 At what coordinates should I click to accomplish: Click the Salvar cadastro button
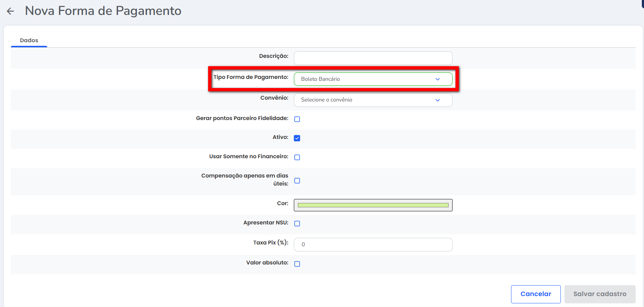(600, 294)
